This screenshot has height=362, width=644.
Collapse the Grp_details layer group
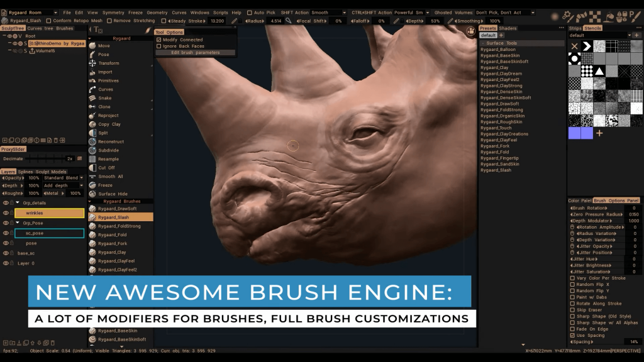click(17, 203)
